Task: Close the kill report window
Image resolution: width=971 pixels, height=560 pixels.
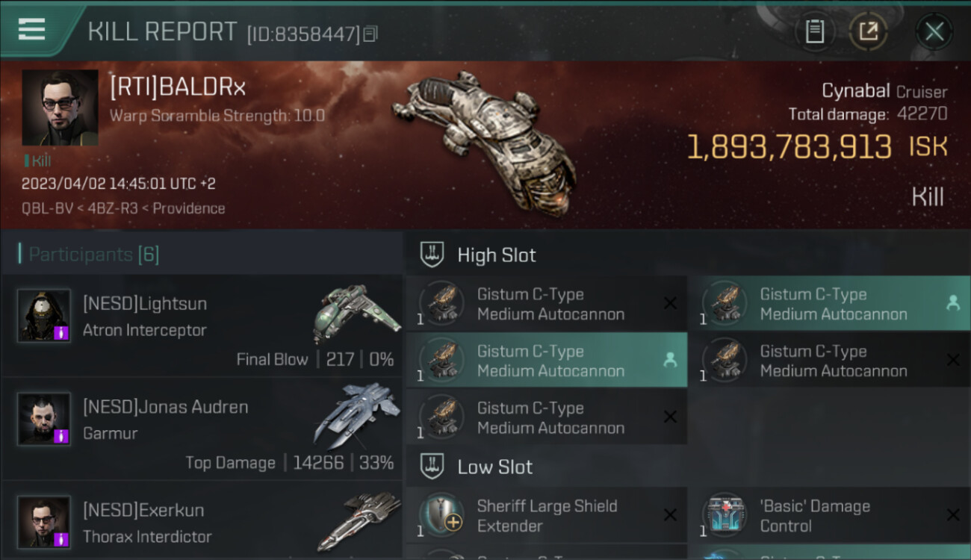Action: tap(934, 31)
